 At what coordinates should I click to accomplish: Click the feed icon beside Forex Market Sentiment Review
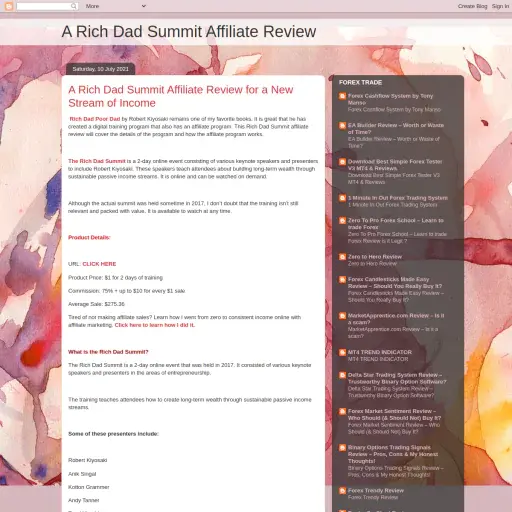tap(342, 412)
